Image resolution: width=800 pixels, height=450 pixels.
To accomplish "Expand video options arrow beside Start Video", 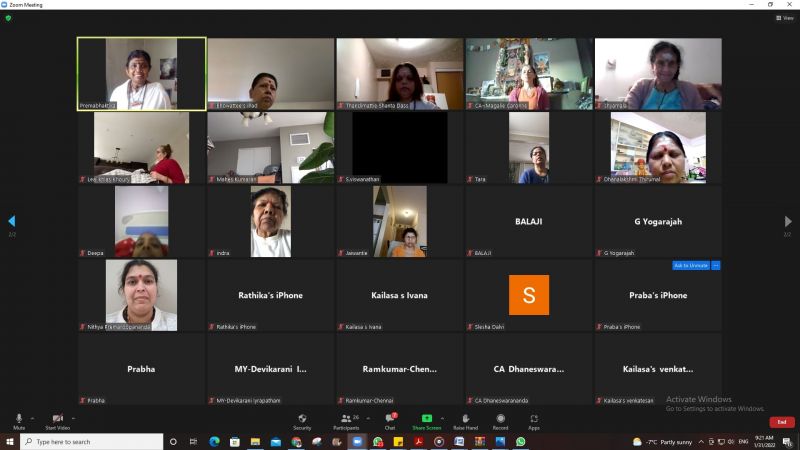I will click(75, 417).
